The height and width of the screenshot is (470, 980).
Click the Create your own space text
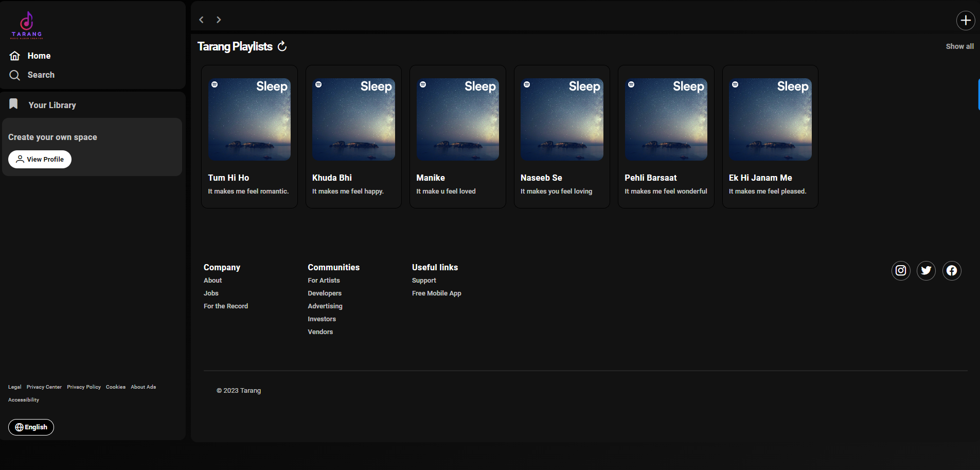[52, 137]
